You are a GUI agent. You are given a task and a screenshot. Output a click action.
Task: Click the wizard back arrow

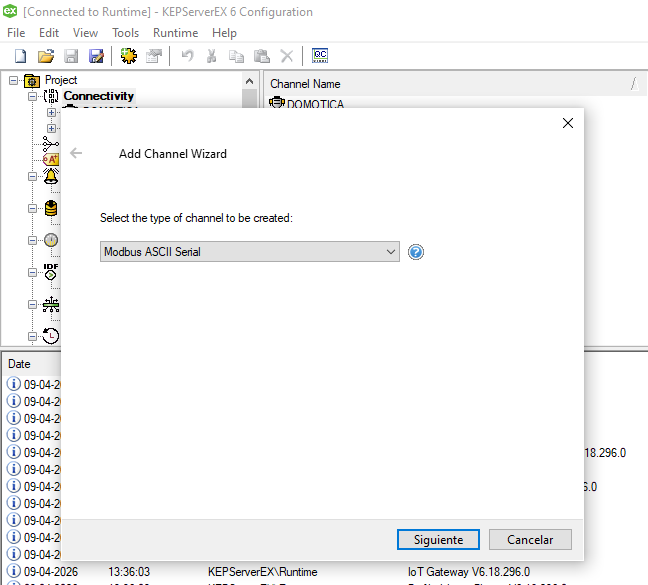click(76, 153)
